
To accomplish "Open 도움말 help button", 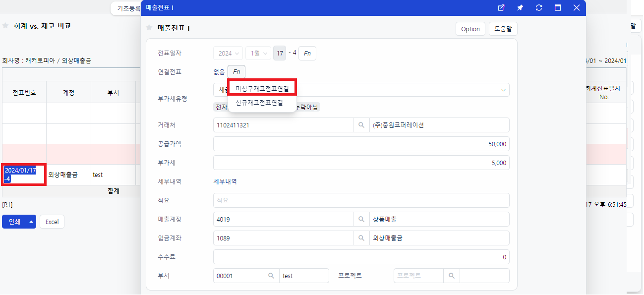I will click(503, 29).
